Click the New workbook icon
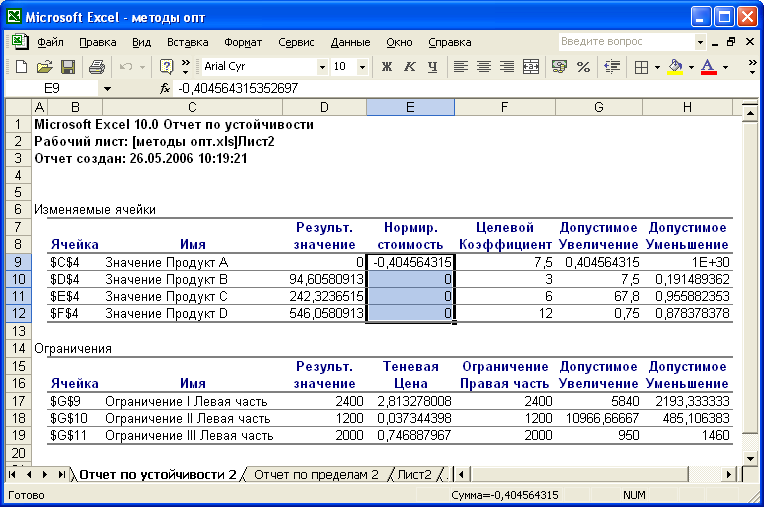764x507 pixels. tap(21, 67)
